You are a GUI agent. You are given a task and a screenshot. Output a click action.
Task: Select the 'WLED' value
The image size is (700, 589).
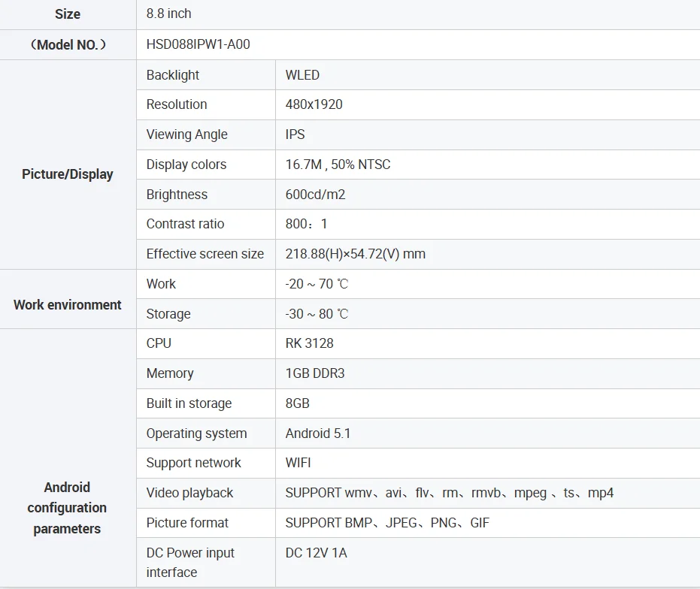coord(302,75)
